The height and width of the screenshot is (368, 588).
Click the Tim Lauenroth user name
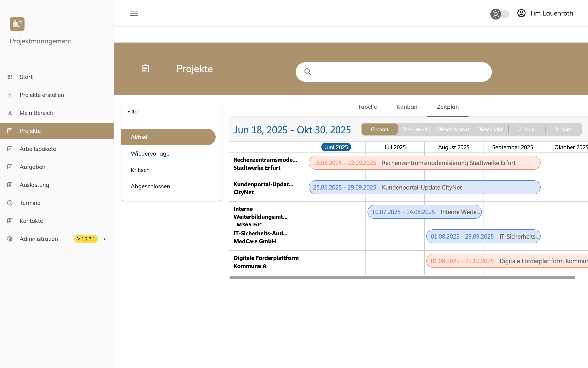[551, 13]
